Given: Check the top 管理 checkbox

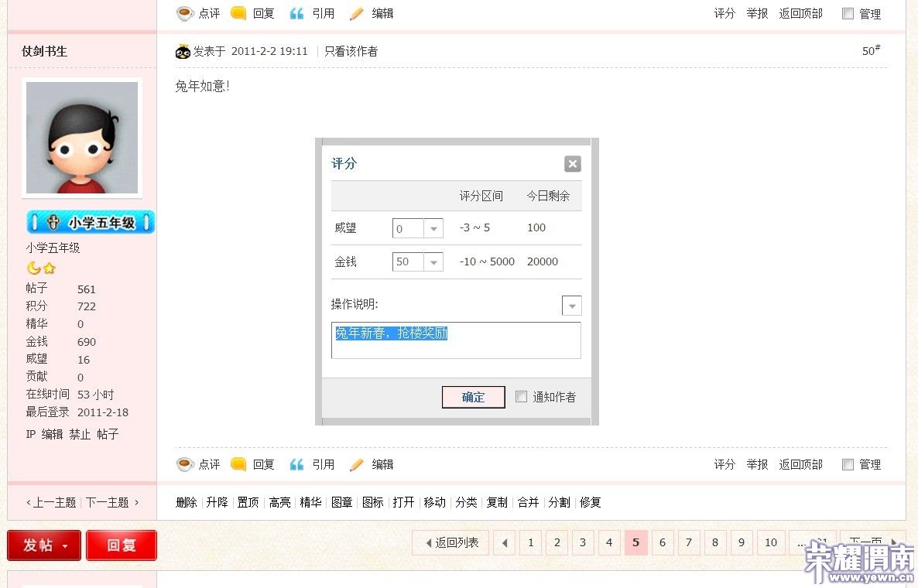Looking at the screenshot, I should [x=848, y=14].
